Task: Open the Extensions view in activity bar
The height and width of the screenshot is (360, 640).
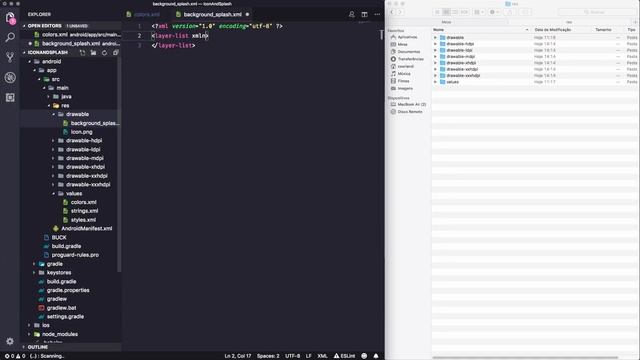Action: pyautogui.click(x=10, y=97)
